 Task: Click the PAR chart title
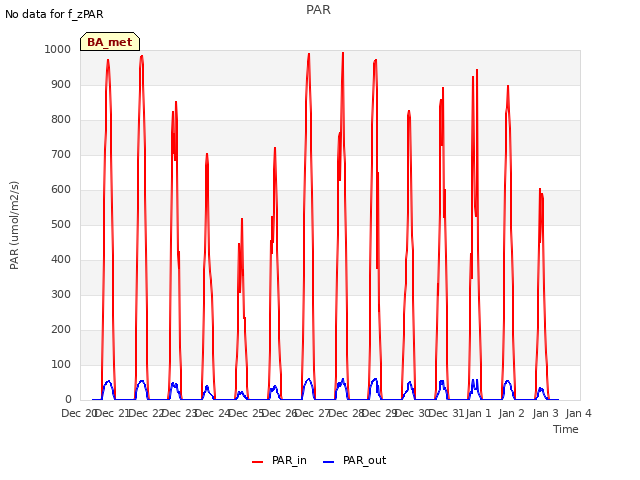318,10
